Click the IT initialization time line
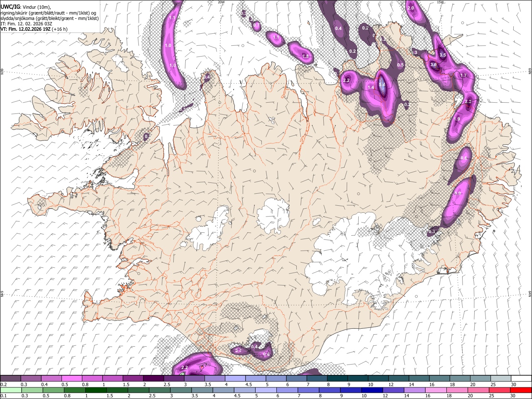The width and height of the screenshot is (532, 399). 26,24
